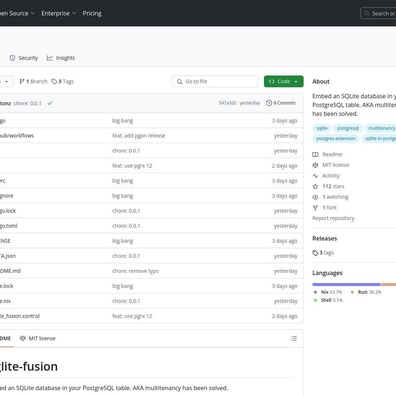Open commit hash 547a3d2

[228, 103]
